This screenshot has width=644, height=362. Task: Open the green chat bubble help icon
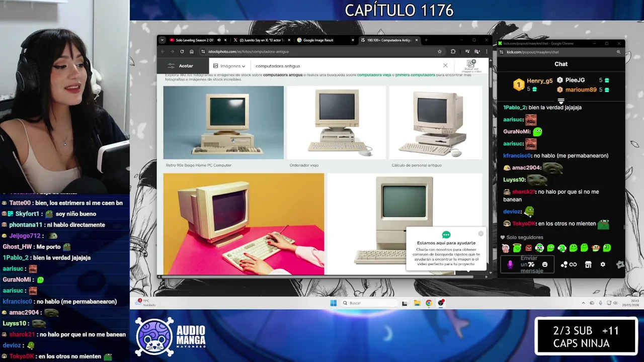tap(446, 235)
